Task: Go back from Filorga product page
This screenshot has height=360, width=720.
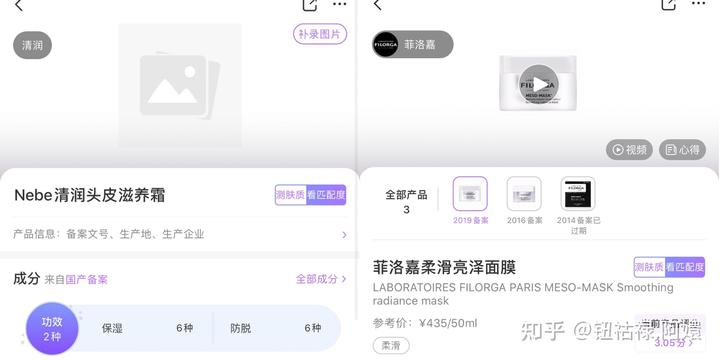Action: pos(377,5)
